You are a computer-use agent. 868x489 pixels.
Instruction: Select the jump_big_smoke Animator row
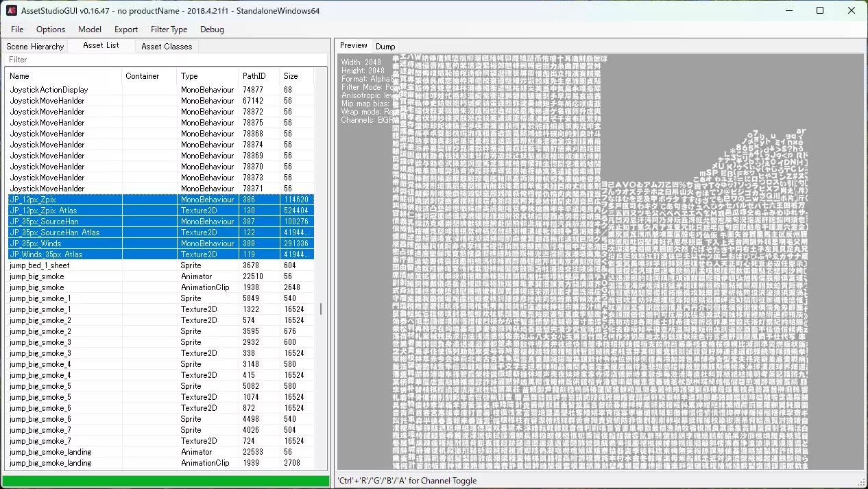160,276
